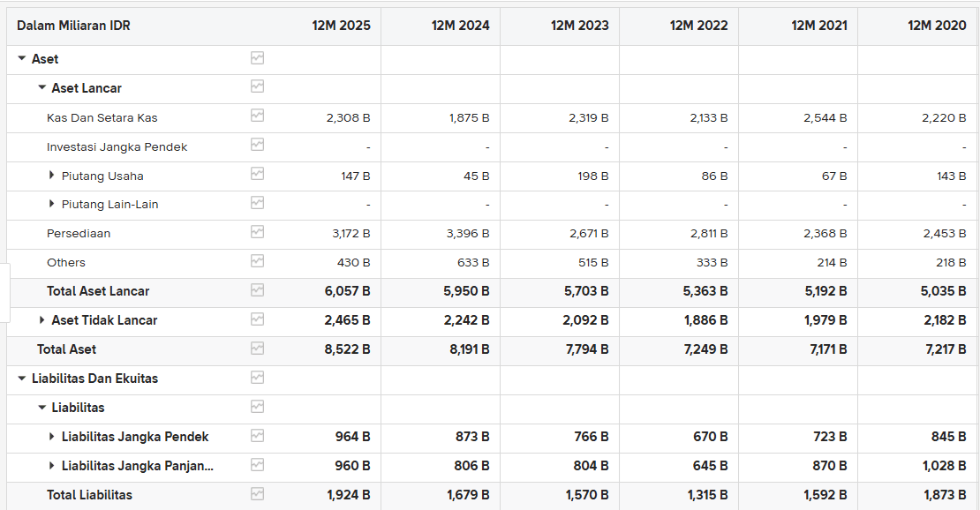Click the 6,057 B Total Aset Lancar value
This screenshot has height=510, width=980.
(x=348, y=291)
